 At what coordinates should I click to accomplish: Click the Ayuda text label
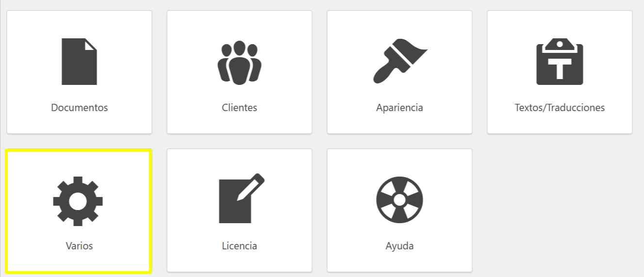tap(399, 246)
